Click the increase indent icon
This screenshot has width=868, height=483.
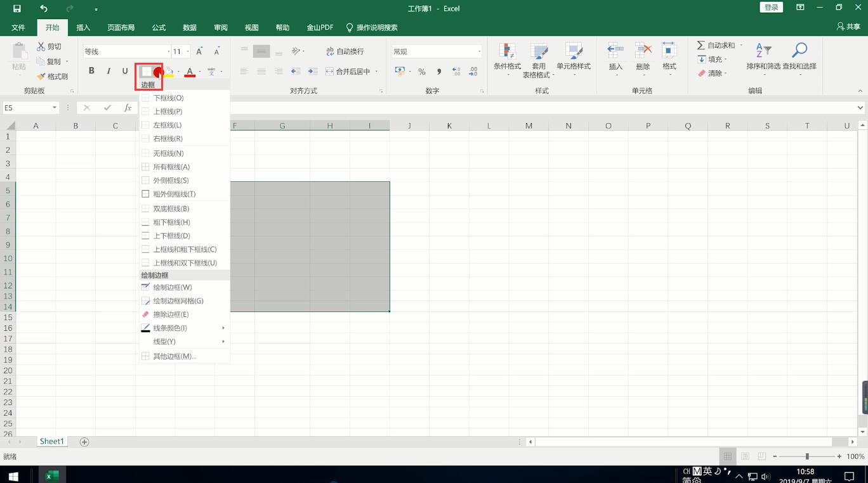point(313,72)
